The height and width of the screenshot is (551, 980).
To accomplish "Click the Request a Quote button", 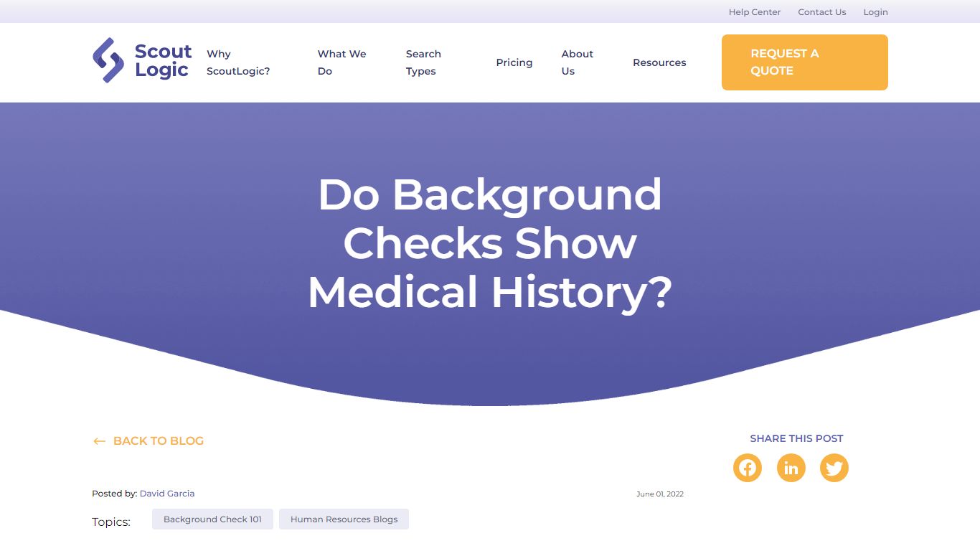I will 805,62.
